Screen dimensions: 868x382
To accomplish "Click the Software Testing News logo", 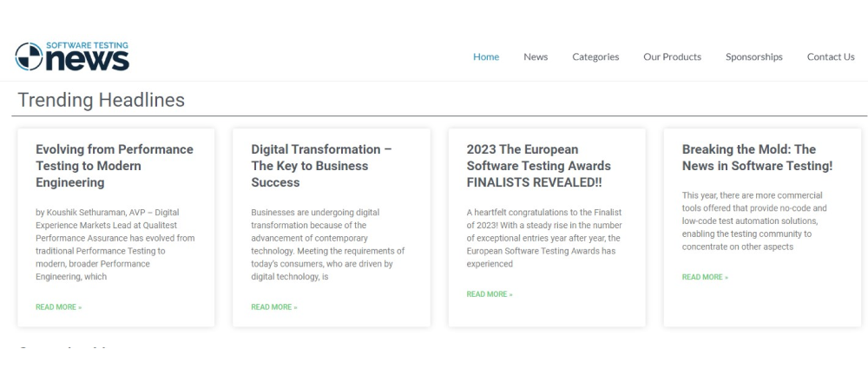I will pos(72,56).
